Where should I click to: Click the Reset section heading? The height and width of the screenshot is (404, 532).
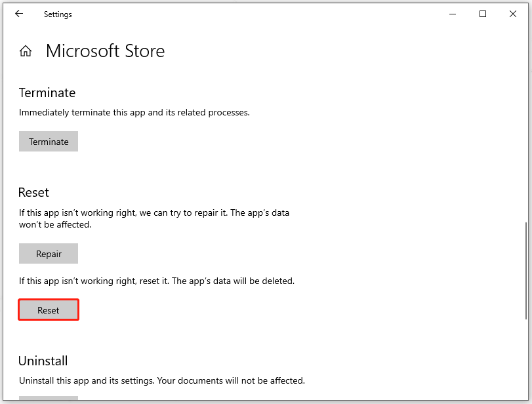click(33, 192)
